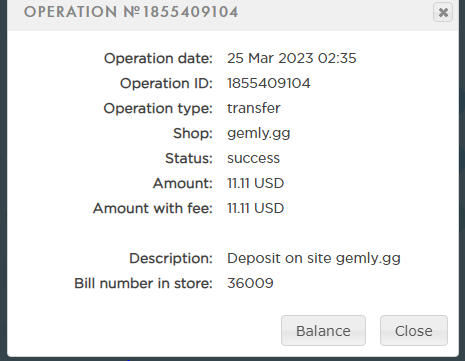Click the Operation date label
Screen dimensions: 465x361
[x=158, y=58]
